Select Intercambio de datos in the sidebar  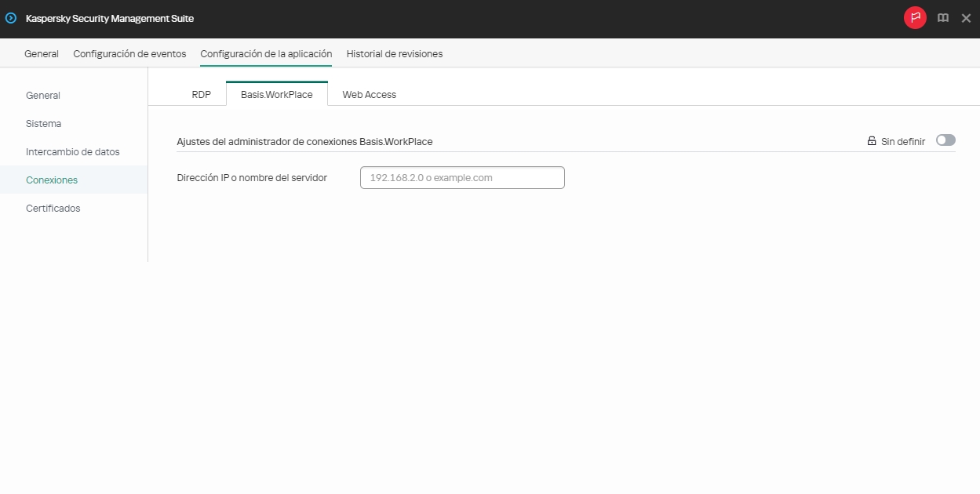(73, 151)
